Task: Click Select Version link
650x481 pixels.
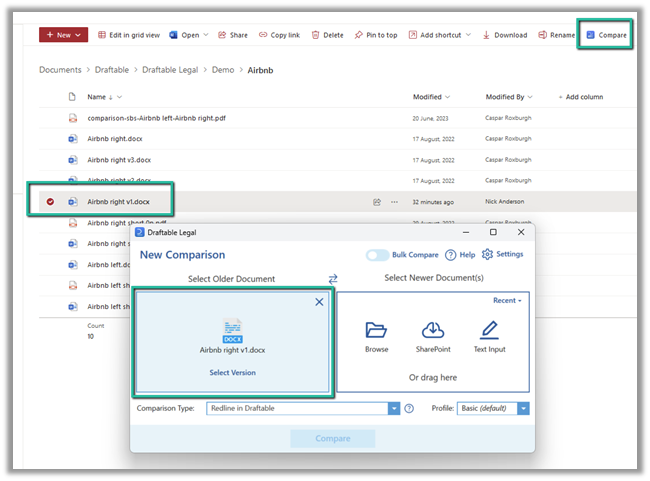Action: coord(233,373)
